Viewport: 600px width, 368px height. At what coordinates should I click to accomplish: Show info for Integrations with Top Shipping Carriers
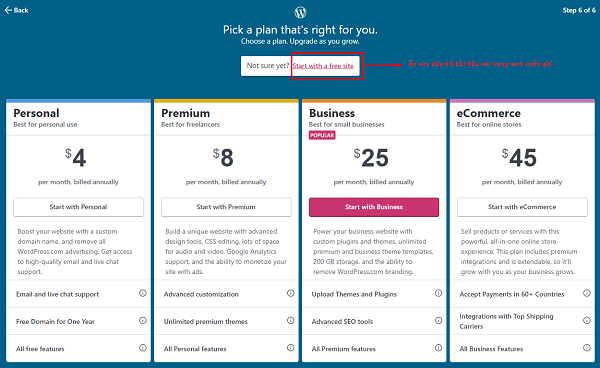tap(587, 320)
